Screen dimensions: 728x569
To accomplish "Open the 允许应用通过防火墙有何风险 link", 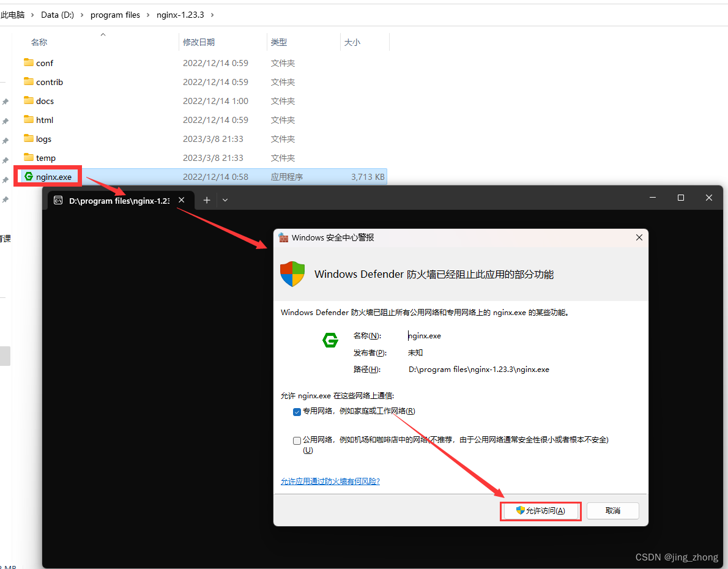I will click(330, 482).
